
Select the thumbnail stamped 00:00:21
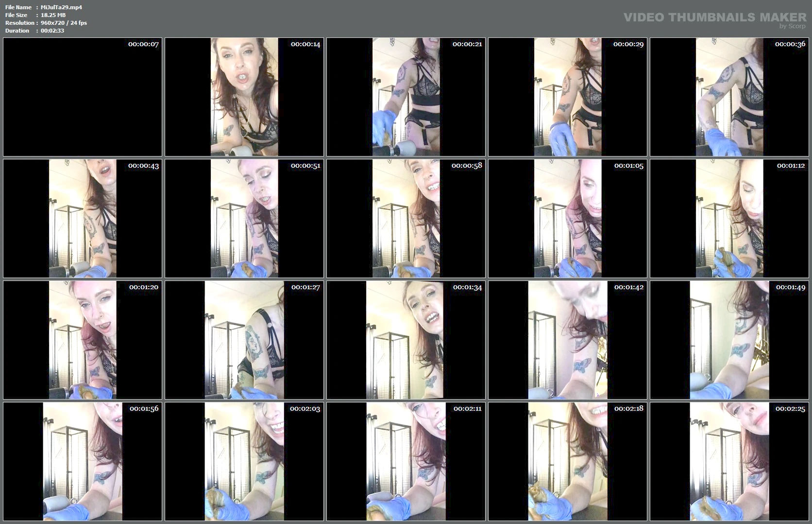pyautogui.click(x=406, y=97)
